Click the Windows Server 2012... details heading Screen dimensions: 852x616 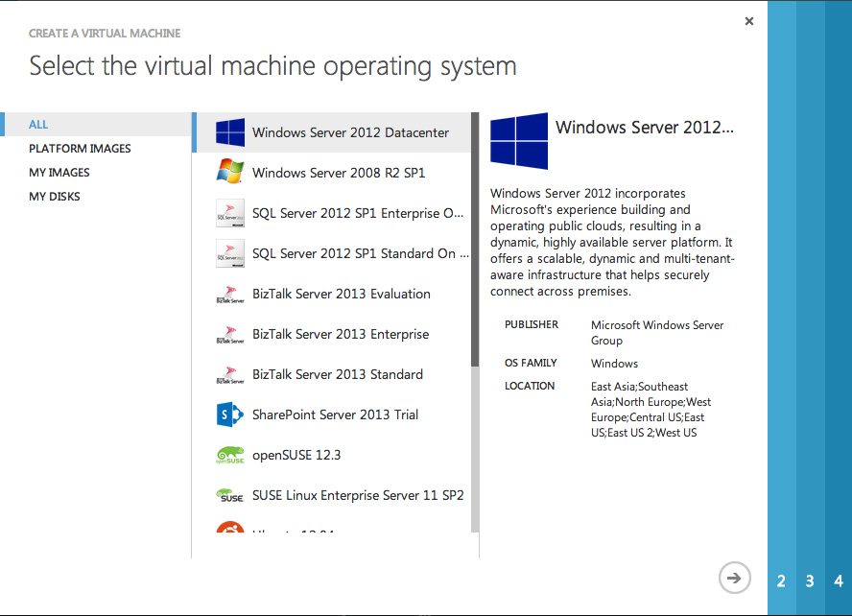[645, 127]
